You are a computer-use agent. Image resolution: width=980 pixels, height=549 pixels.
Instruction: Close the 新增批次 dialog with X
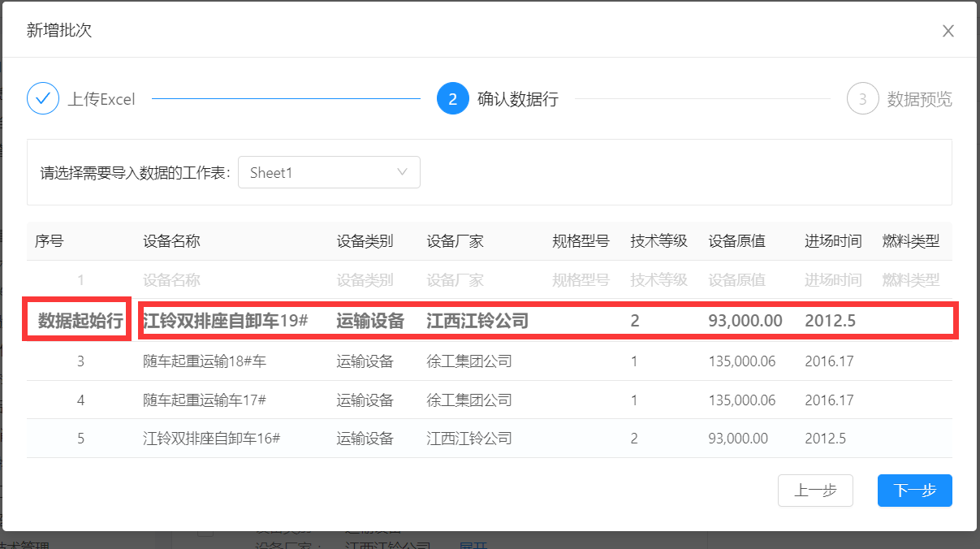click(x=948, y=32)
